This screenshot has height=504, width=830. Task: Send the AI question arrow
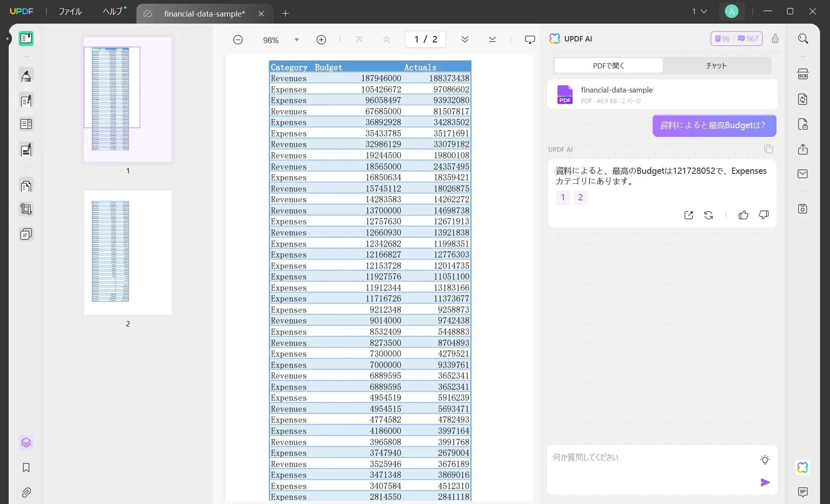(x=765, y=482)
